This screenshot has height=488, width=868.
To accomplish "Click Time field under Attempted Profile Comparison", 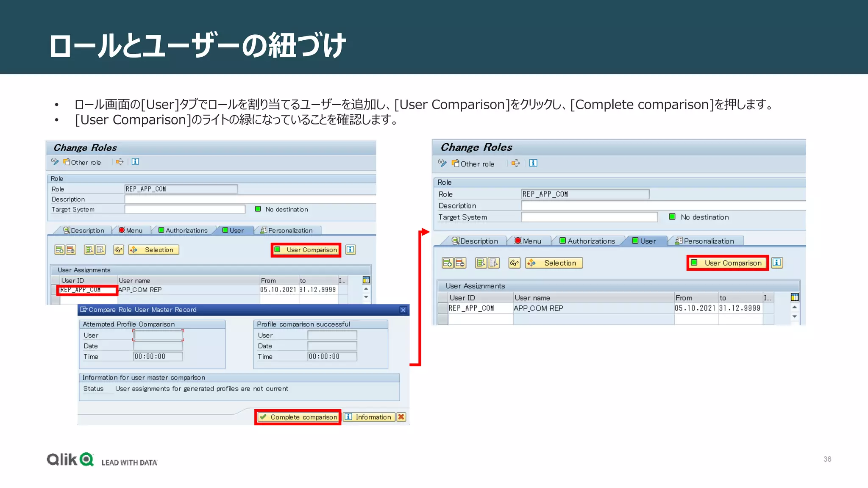I will pyautogui.click(x=158, y=357).
